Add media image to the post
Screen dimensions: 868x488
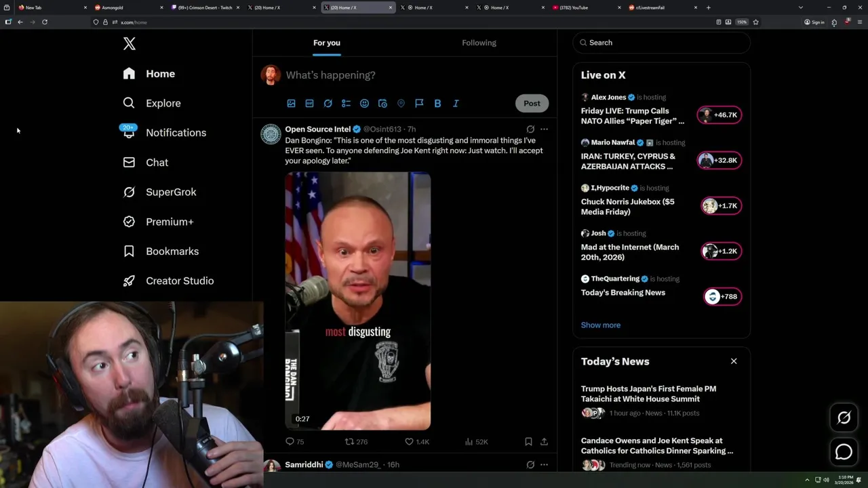(291, 104)
